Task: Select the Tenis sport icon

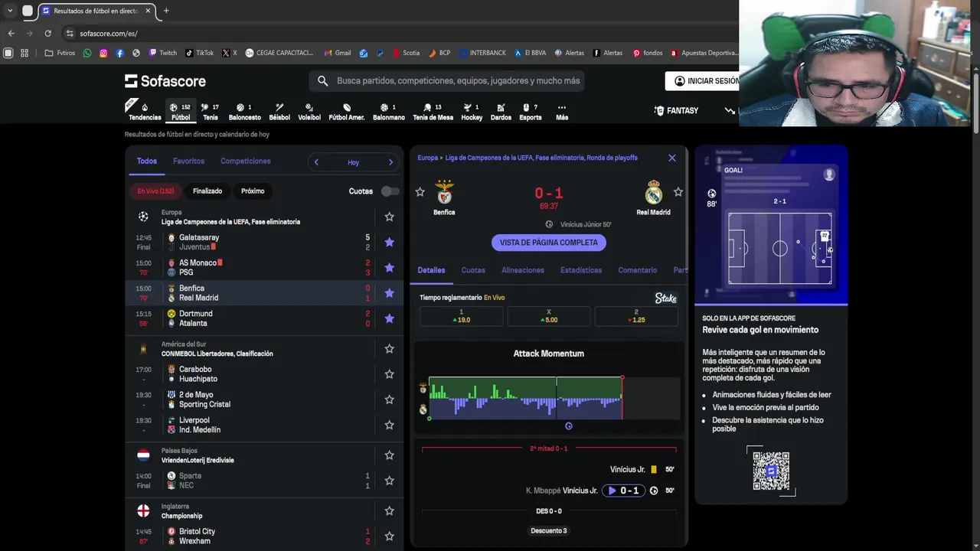Action: coord(210,112)
